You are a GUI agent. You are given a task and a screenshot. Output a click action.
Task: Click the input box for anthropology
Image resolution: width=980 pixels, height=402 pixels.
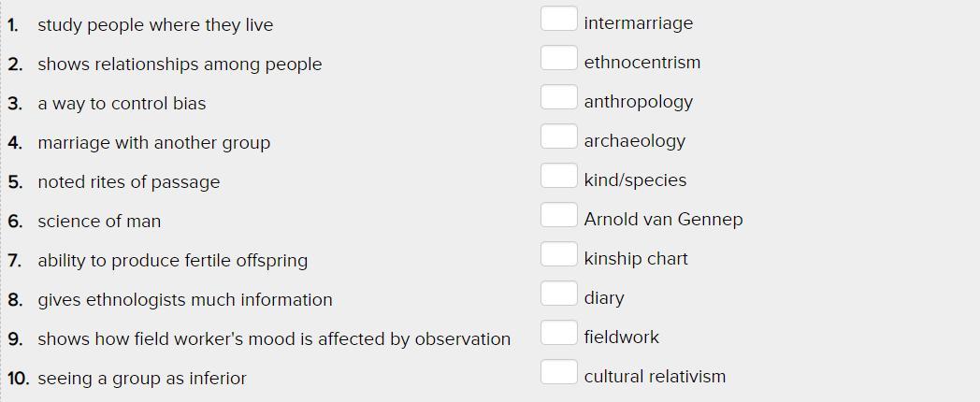pyautogui.click(x=558, y=97)
